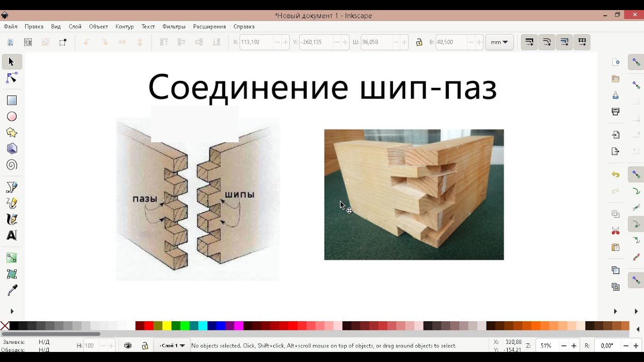The width and height of the screenshot is (644, 362).
Task: Toggle move patterns with objects
Action: 582,42
